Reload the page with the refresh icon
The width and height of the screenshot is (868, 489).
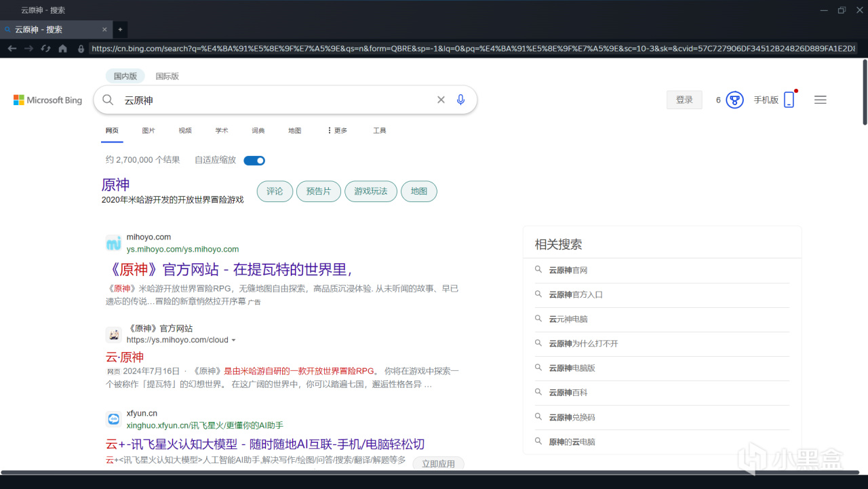45,48
